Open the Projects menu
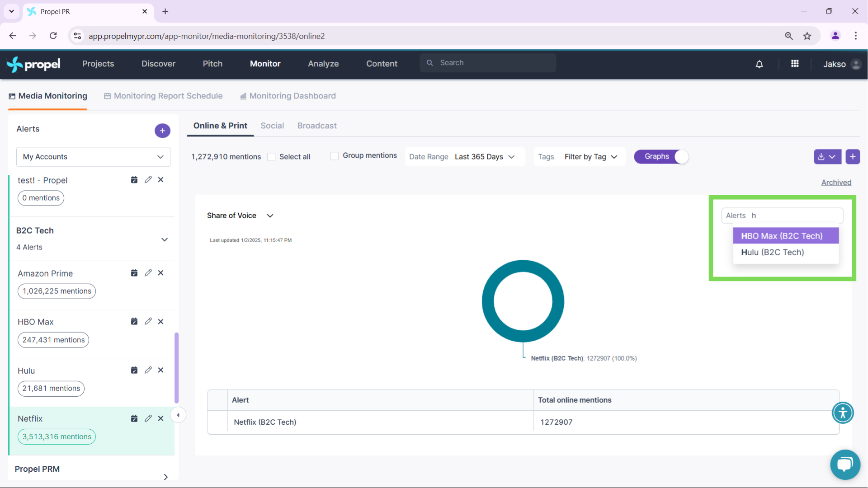Image resolution: width=868 pixels, height=488 pixels. [x=98, y=64]
